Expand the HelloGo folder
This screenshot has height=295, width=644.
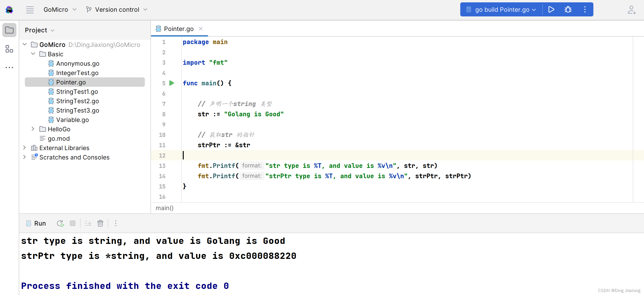[x=33, y=129]
